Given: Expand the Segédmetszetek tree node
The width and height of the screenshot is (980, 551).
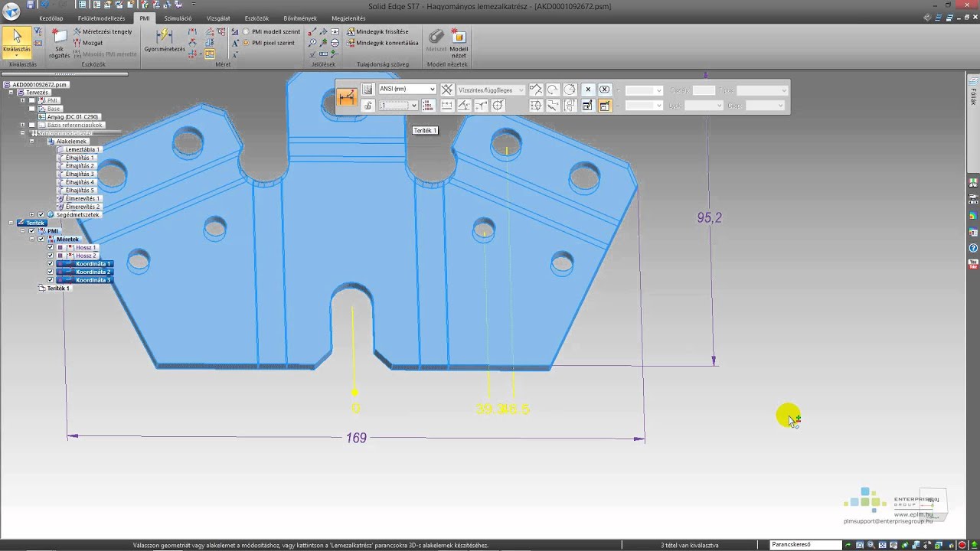Looking at the screenshot, I should [x=31, y=215].
